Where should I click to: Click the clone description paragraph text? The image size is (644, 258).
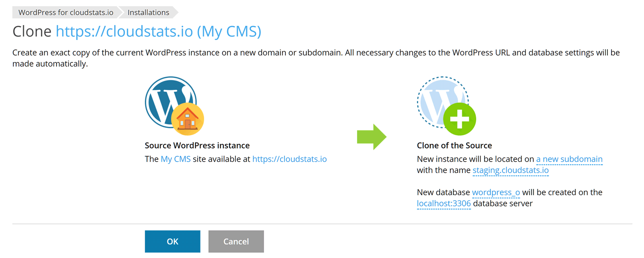coord(282,53)
